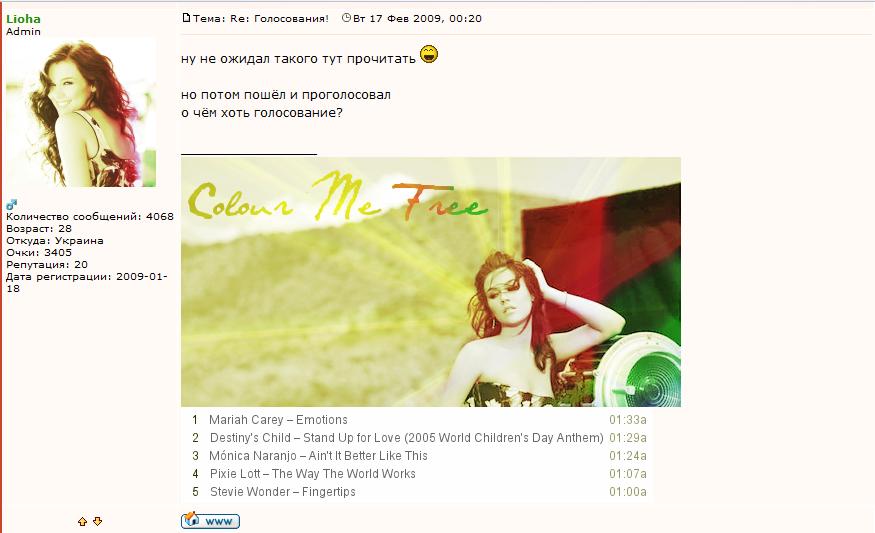Select track Mónica Naranjo – Ain't It Better Like This
The width and height of the screenshot is (875, 533).
tap(319, 455)
